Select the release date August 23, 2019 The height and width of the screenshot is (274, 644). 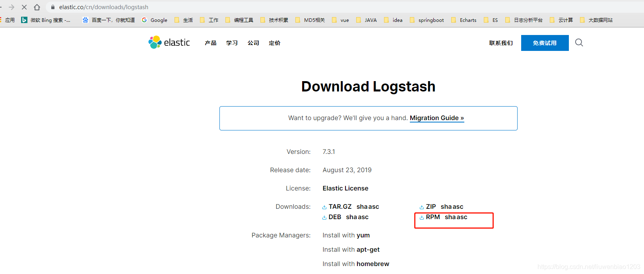(x=347, y=170)
